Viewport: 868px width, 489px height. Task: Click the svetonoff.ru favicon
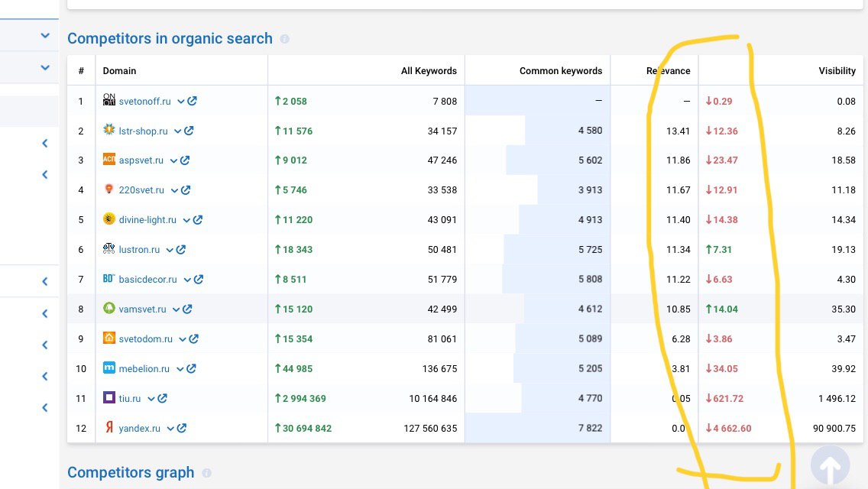tap(109, 99)
